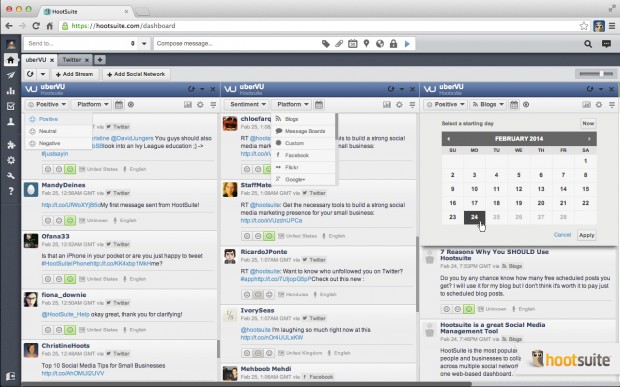Mark MandyDeines tweet as negative sentiment
620x387 pixels.
(48, 221)
